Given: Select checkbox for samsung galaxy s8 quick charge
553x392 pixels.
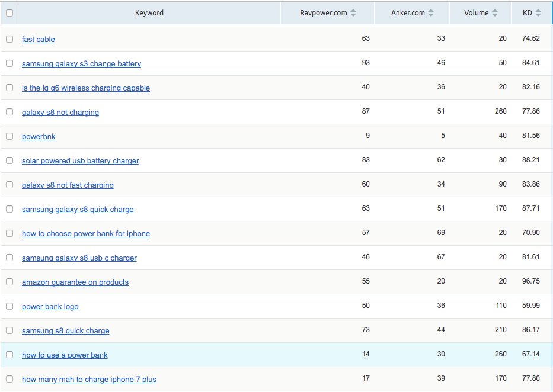Looking at the screenshot, I should 9,209.
